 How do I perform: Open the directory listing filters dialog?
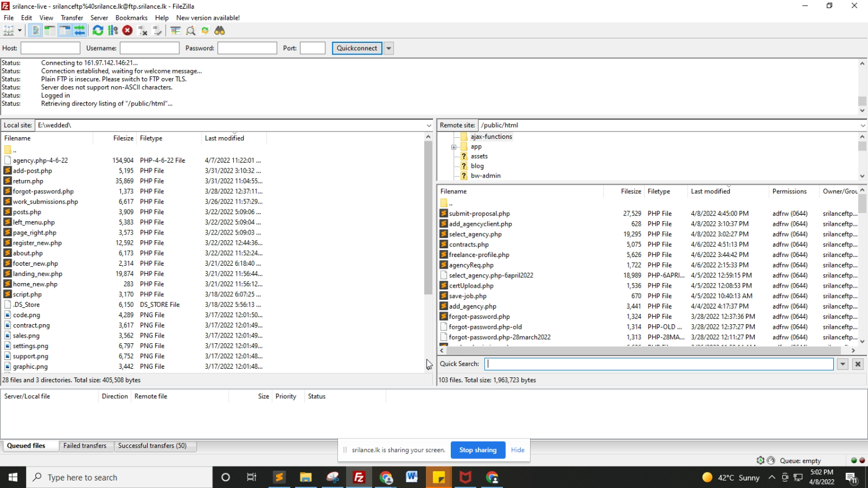coord(175,31)
